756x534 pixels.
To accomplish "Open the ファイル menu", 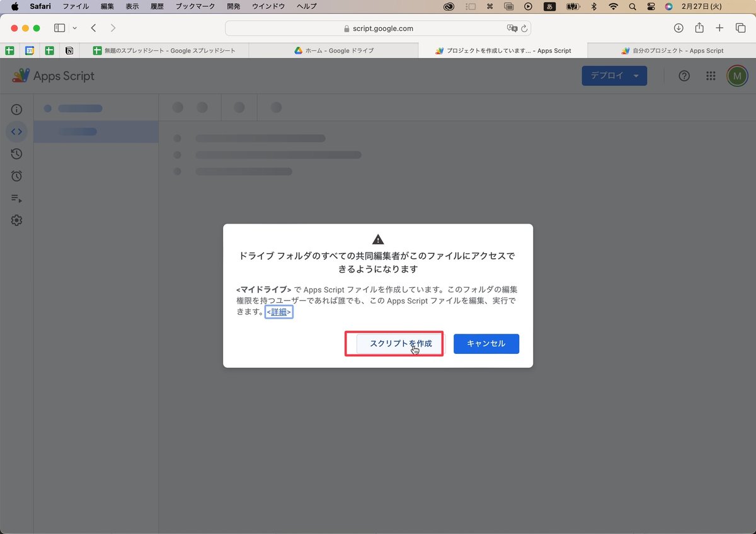I will [x=76, y=6].
